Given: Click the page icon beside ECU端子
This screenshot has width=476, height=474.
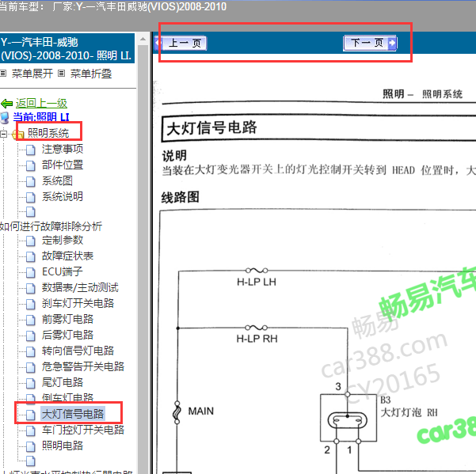Looking at the screenshot, I should click(30, 272).
